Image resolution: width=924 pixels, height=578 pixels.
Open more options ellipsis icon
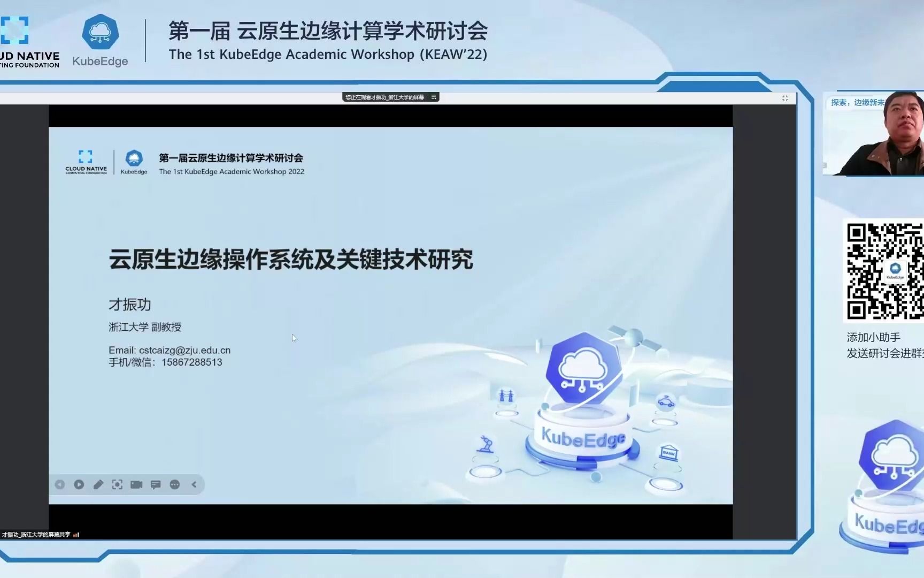click(x=175, y=484)
